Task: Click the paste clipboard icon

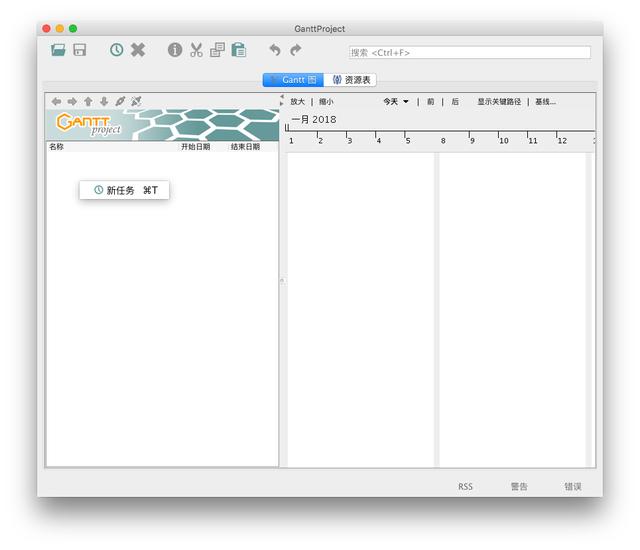Action: coord(239,50)
